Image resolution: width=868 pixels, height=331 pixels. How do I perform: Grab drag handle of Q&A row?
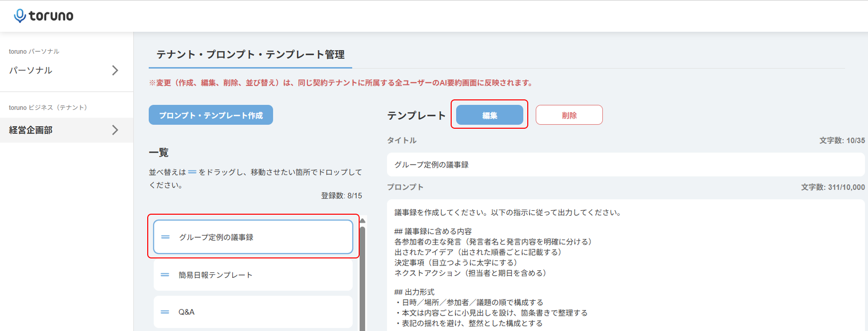coord(165,312)
